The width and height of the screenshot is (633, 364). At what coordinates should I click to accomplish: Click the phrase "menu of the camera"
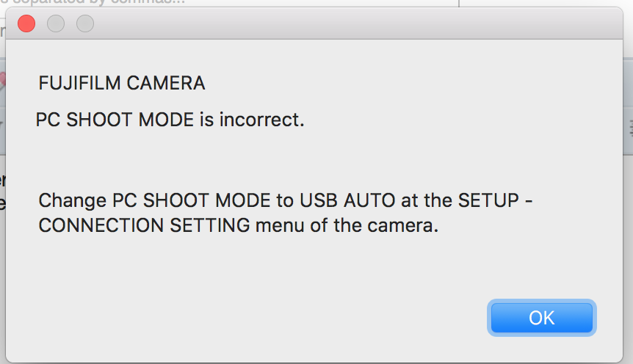[x=347, y=225]
